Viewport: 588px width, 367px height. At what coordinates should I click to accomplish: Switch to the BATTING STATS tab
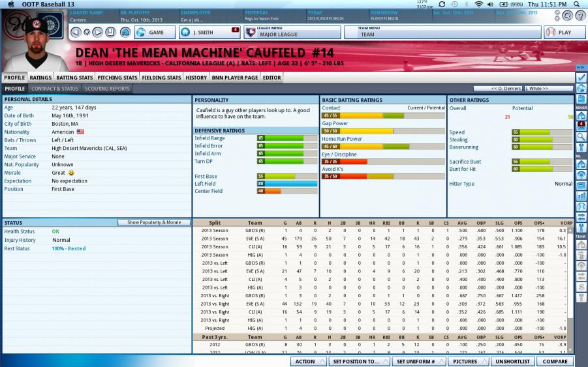tap(74, 78)
